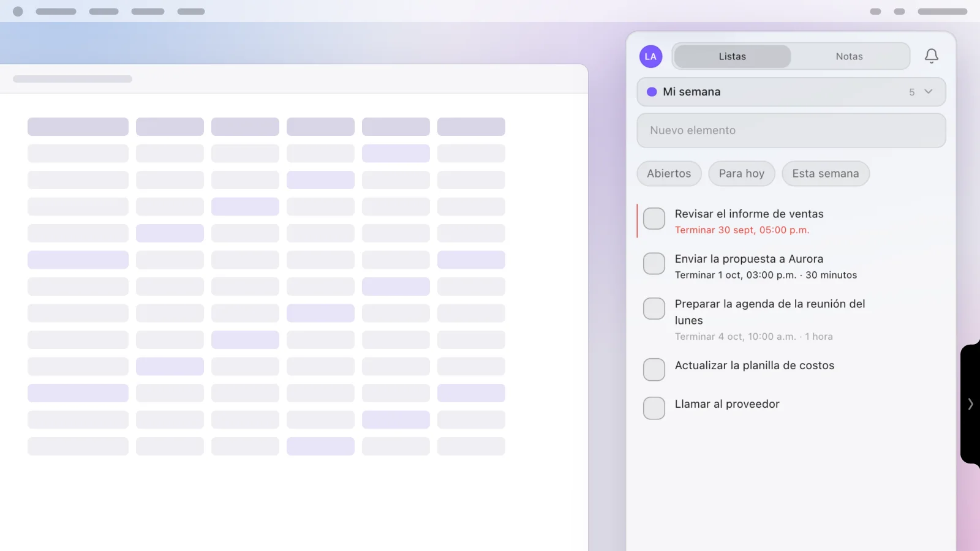
Task: Collapse the side panel with the edge arrow
Action: [970, 404]
